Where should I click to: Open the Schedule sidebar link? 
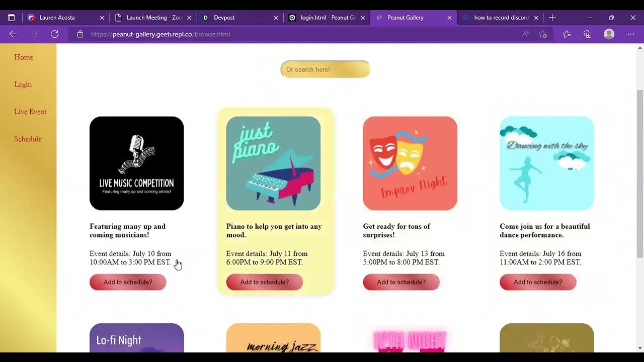[x=28, y=139]
